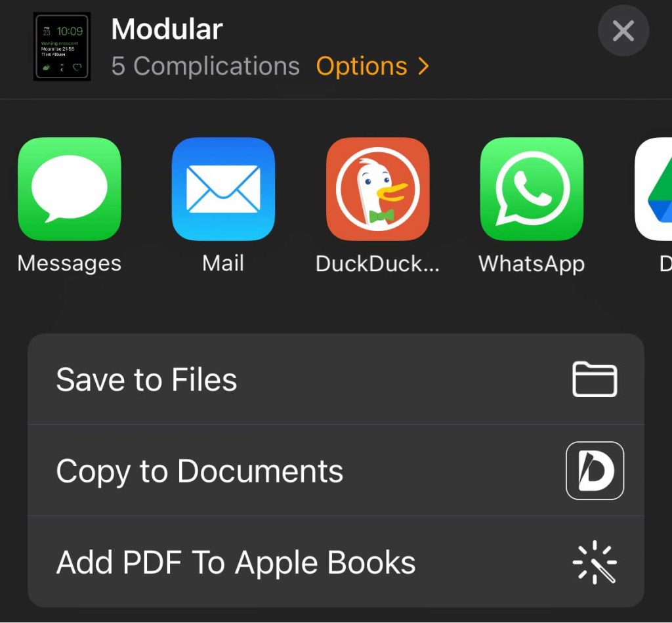
Task: Open the Mail app icon
Action: point(223,188)
